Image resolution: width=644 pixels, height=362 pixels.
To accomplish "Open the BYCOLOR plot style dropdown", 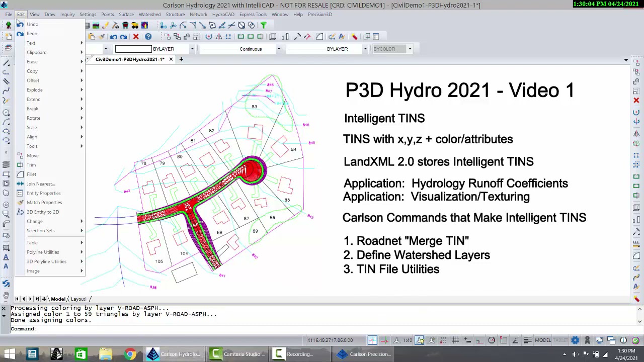I will [410, 49].
